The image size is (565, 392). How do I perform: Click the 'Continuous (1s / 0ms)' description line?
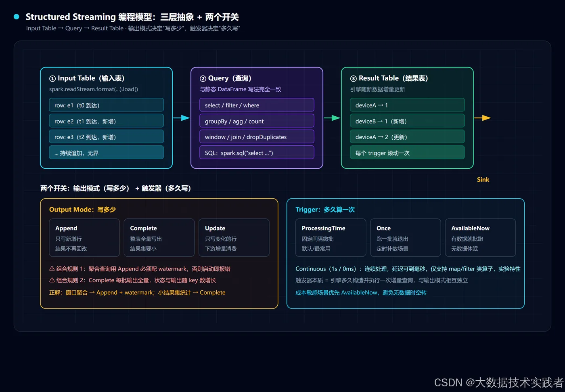tap(408, 269)
